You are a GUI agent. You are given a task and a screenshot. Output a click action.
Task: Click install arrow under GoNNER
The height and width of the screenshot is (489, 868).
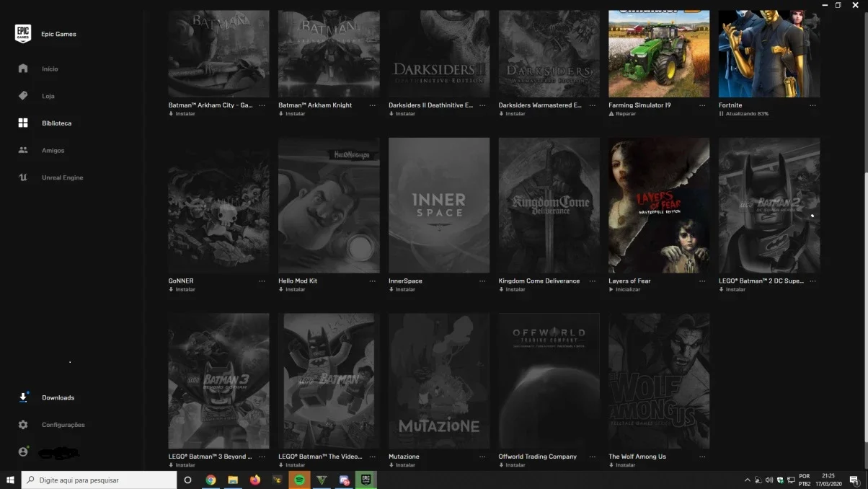[x=171, y=289]
